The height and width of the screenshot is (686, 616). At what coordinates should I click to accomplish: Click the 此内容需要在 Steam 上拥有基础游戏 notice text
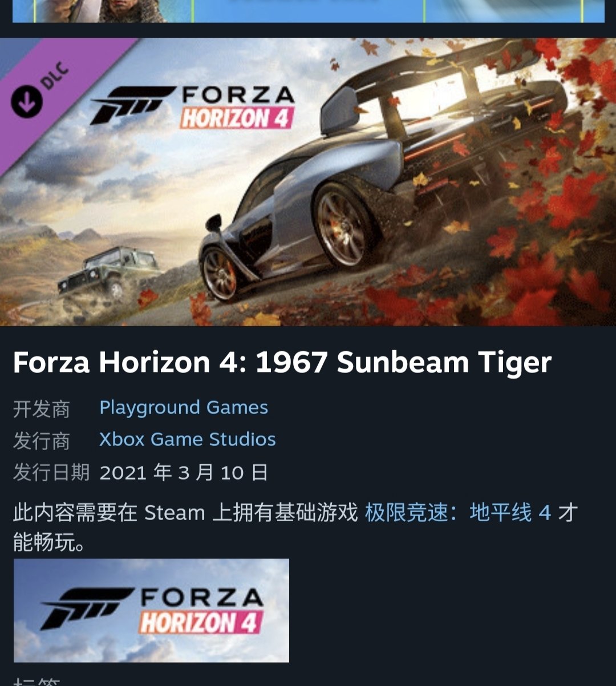pyautogui.click(x=185, y=513)
